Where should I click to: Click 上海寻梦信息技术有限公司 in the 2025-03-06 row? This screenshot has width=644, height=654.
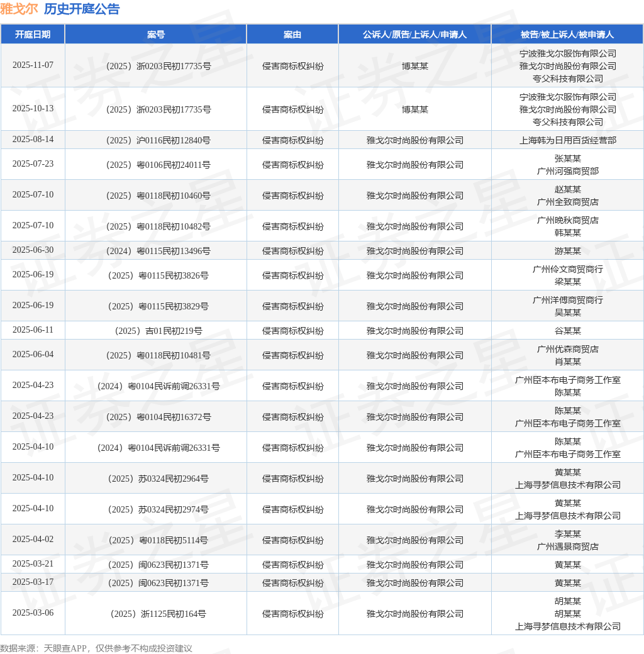point(567,626)
